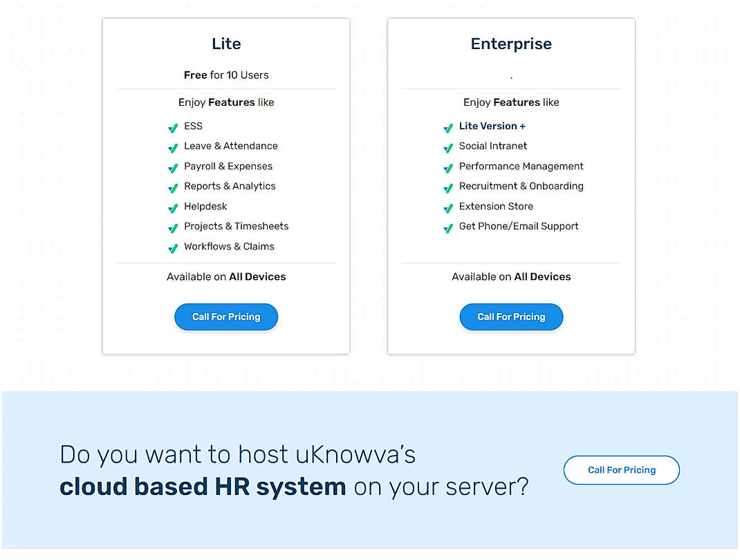This screenshot has height=560, width=740.
Task: Click the checkmark next to Leave & Attendance
Action: pos(173,147)
